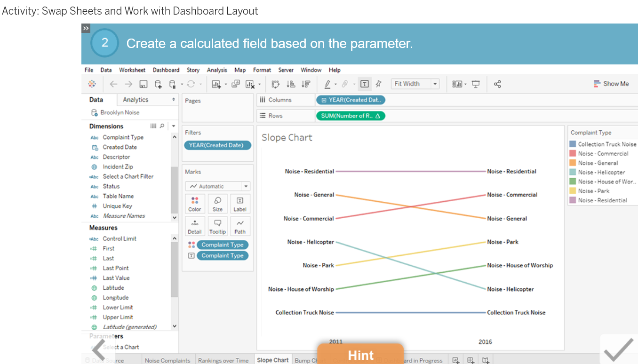Click scroll up arrow in Measures list
Viewport: 638px width, 364px height.
[x=175, y=238]
